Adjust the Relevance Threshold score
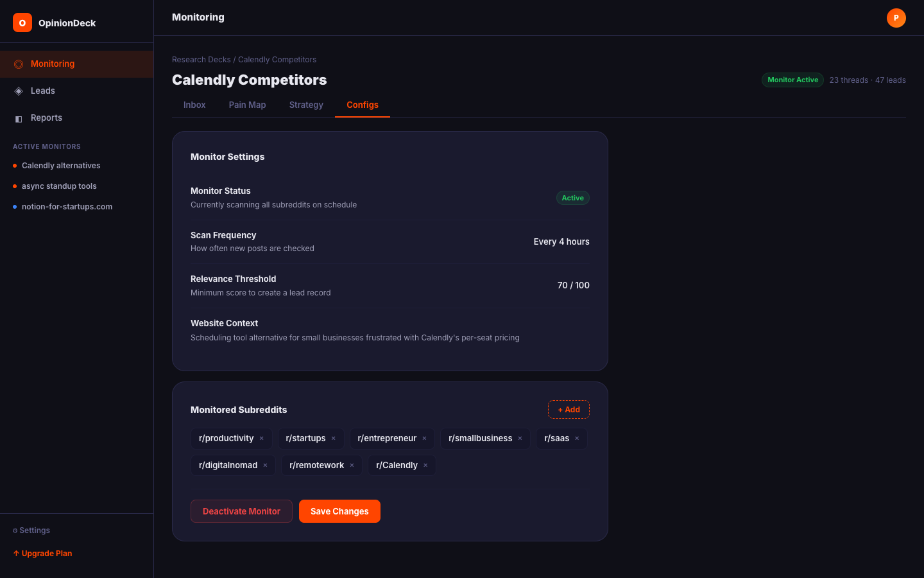 (573, 285)
